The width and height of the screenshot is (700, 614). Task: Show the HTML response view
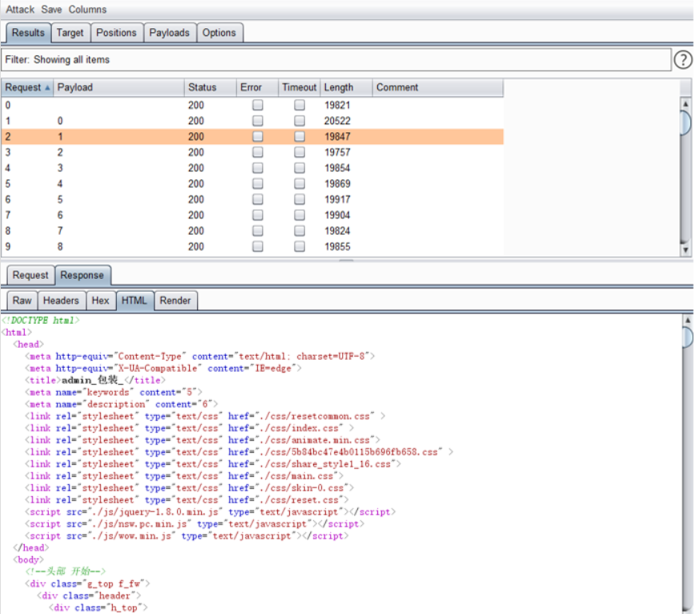click(x=135, y=301)
